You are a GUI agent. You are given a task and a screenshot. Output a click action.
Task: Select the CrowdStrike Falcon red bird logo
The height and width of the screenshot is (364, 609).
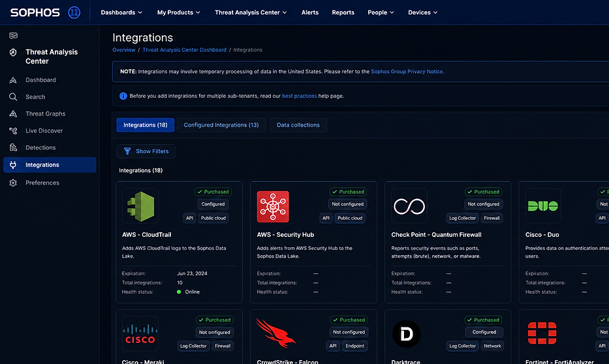coord(276,334)
